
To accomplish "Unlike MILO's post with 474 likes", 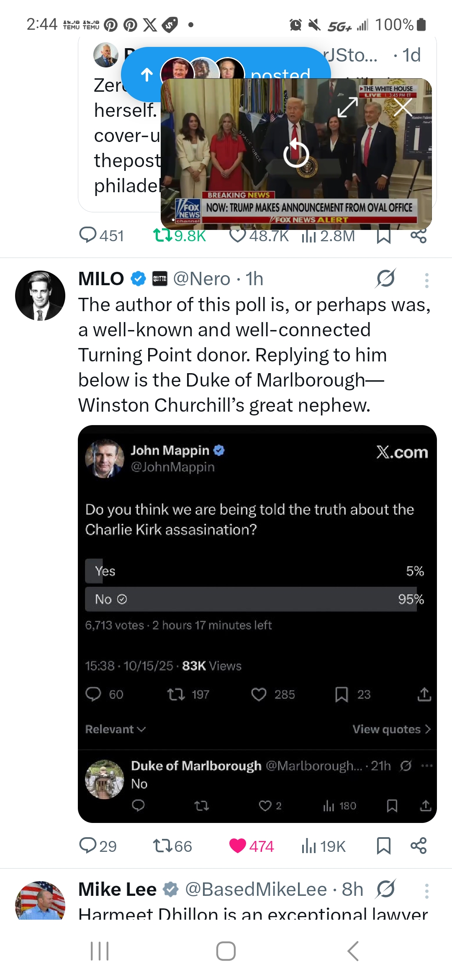I will pyautogui.click(x=238, y=846).
